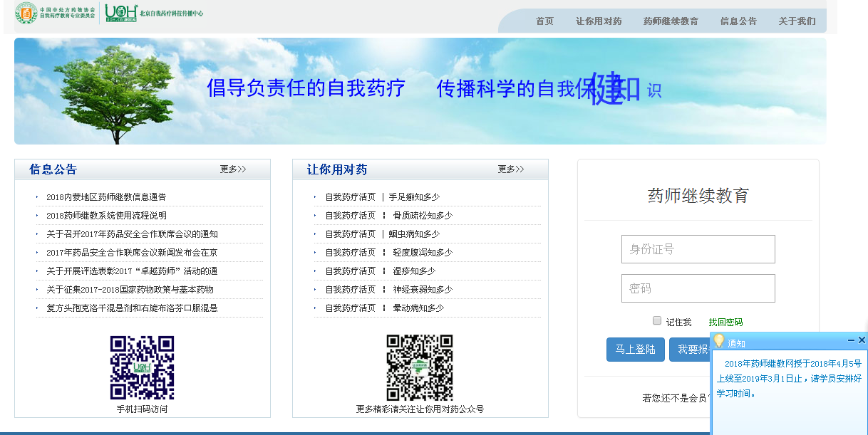Open the 首页 navigation tab

click(x=544, y=21)
